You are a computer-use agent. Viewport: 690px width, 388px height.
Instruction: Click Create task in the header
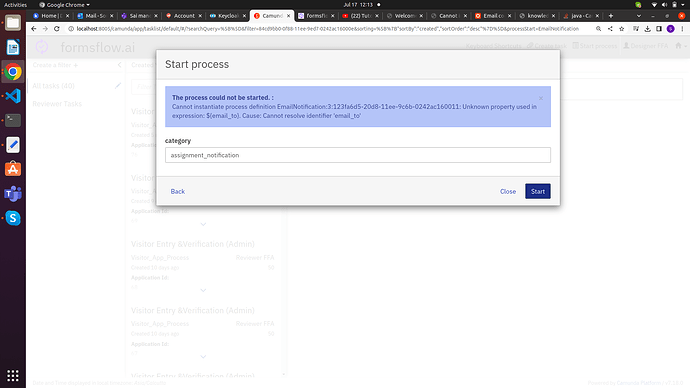point(547,46)
